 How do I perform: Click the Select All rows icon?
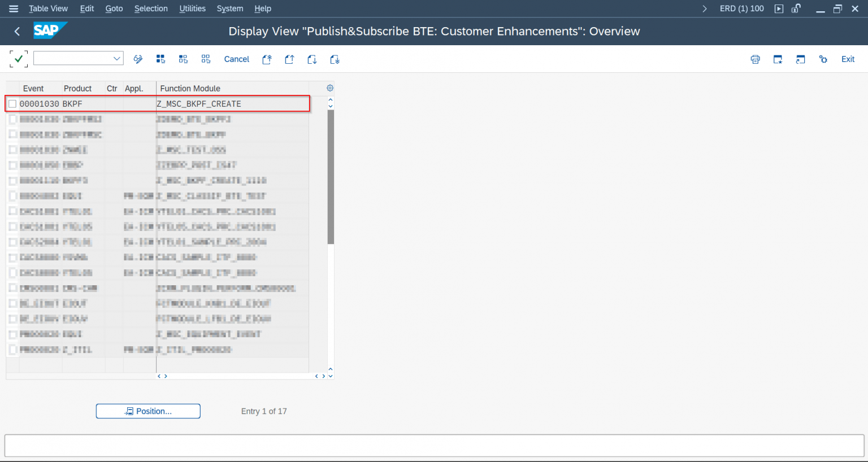160,59
